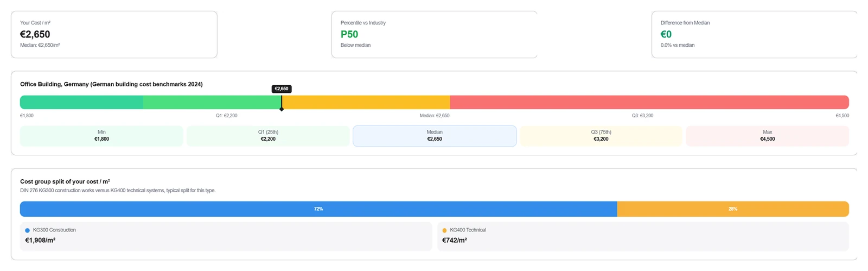The height and width of the screenshot is (271, 868).
Task: Open the Difference from Median card
Action: tap(754, 34)
